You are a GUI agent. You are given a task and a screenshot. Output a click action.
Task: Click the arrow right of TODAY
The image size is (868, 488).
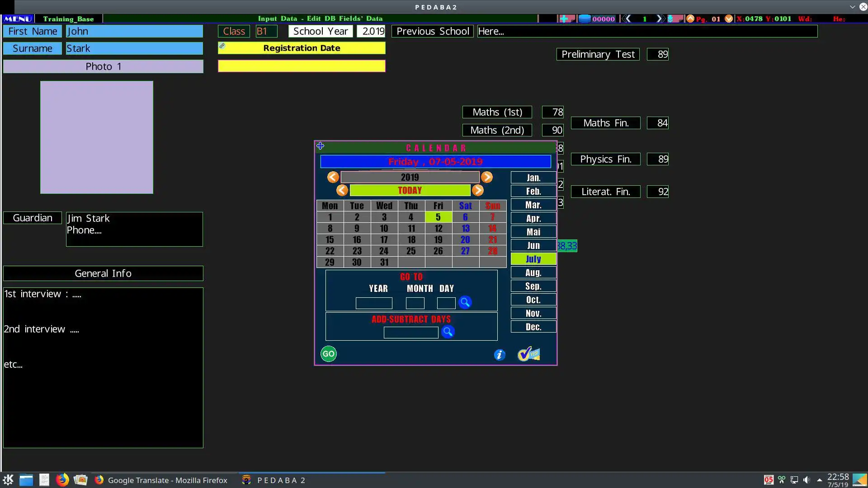click(477, 190)
